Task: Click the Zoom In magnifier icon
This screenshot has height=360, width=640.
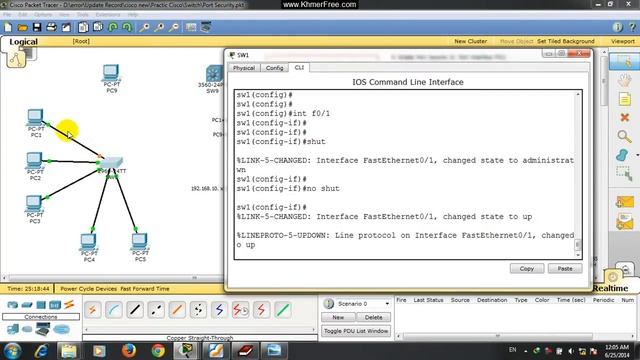Action: point(144,27)
